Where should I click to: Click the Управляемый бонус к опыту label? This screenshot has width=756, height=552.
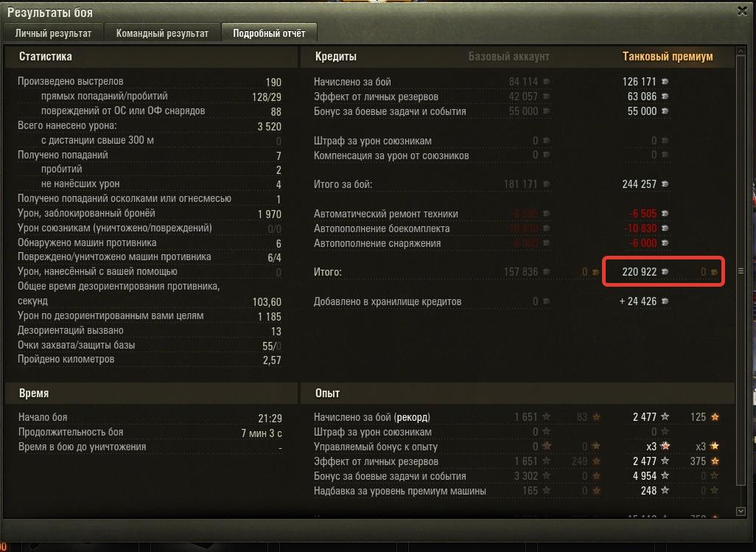pyautogui.click(x=376, y=447)
